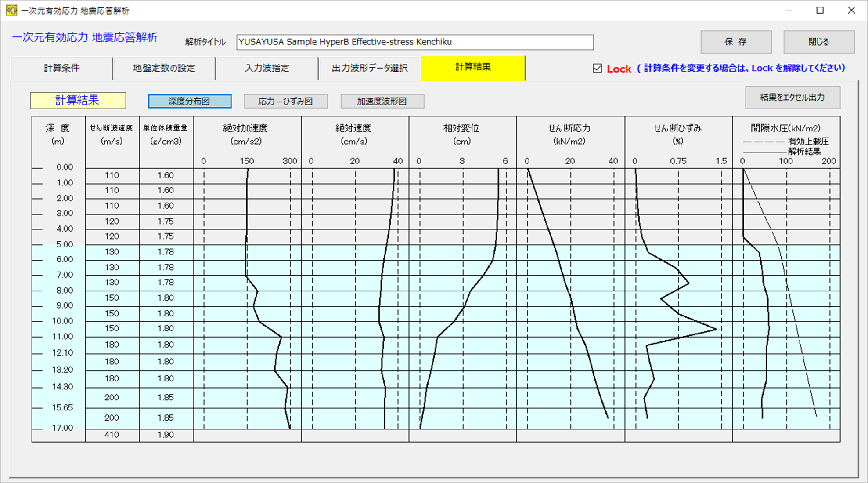Minimize the window

pos(789,10)
